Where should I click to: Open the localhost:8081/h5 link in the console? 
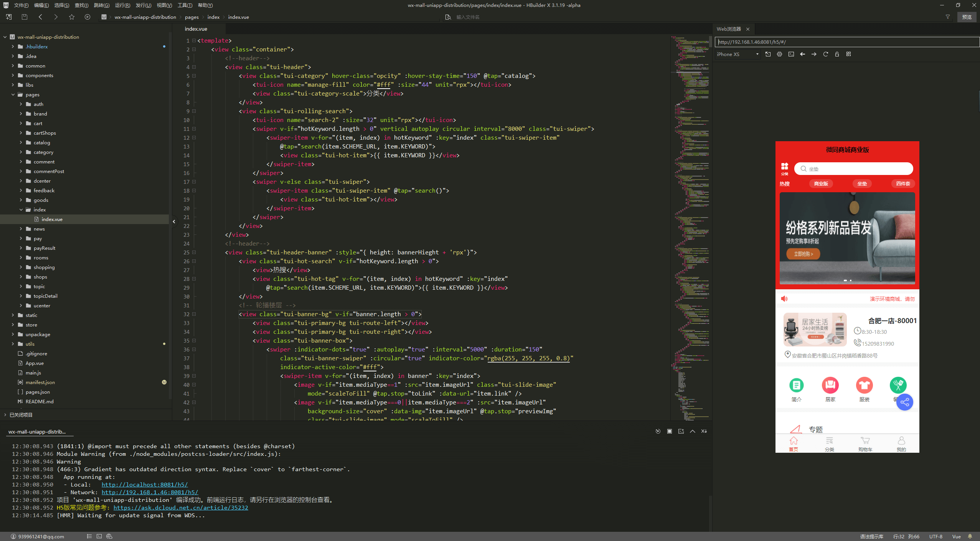(x=145, y=485)
